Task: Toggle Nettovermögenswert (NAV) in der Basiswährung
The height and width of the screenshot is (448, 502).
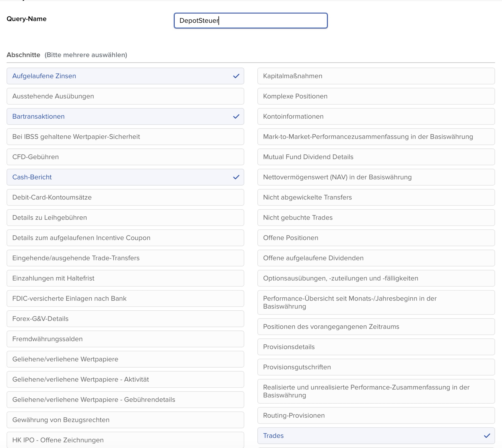Action: 376,177
